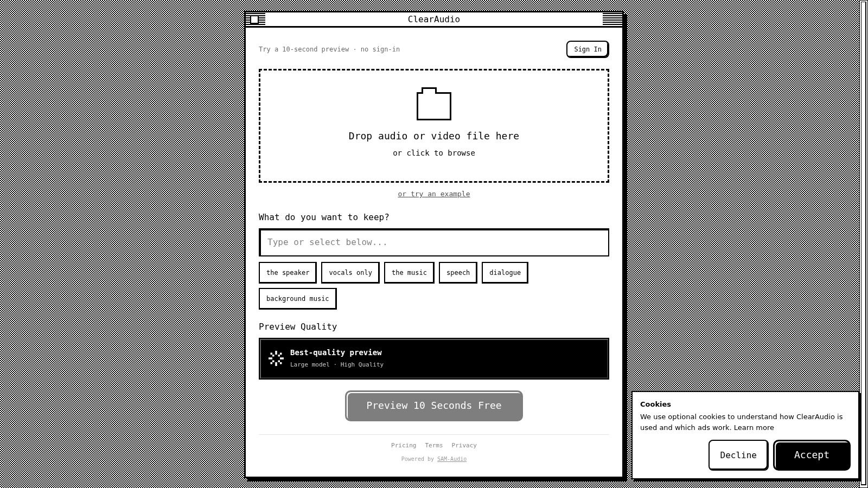Viewport: 868px width, 488px height.
Task: Select the 'vocals only' chip
Action: (350, 273)
